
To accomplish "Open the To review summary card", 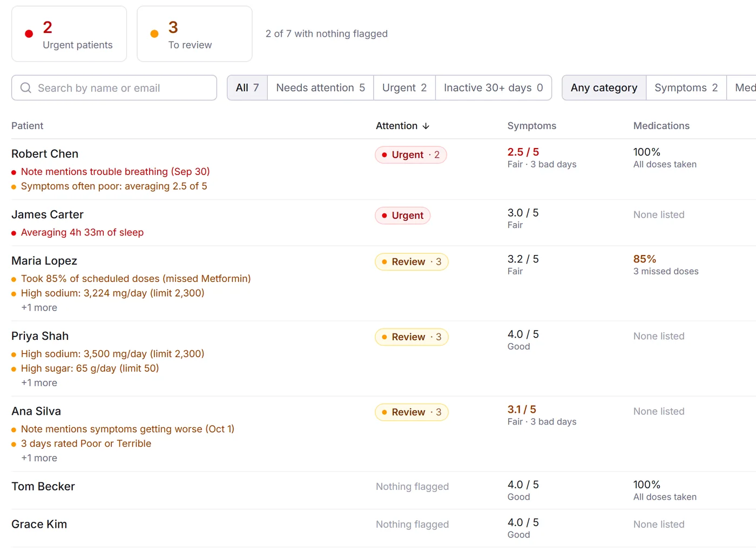I will [x=194, y=34].
